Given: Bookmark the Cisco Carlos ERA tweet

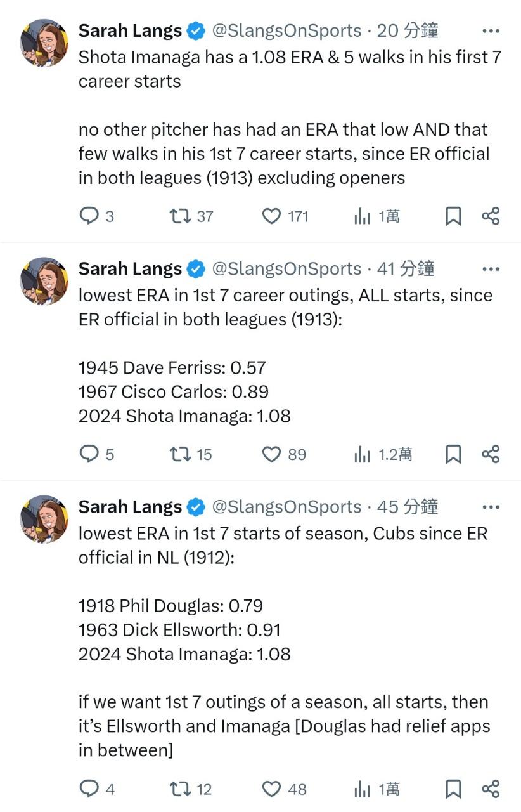Looking at the screenshot, I should [x=453, y=454].
